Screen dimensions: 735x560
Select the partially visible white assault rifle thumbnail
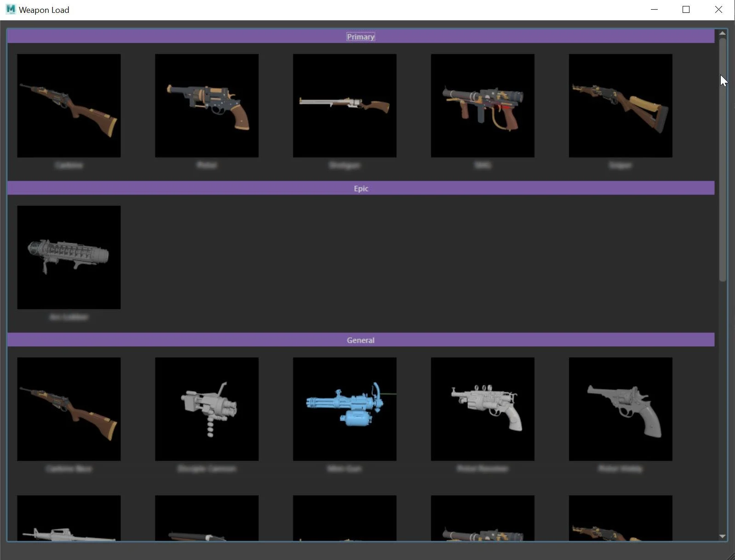[x=69, y=518]
